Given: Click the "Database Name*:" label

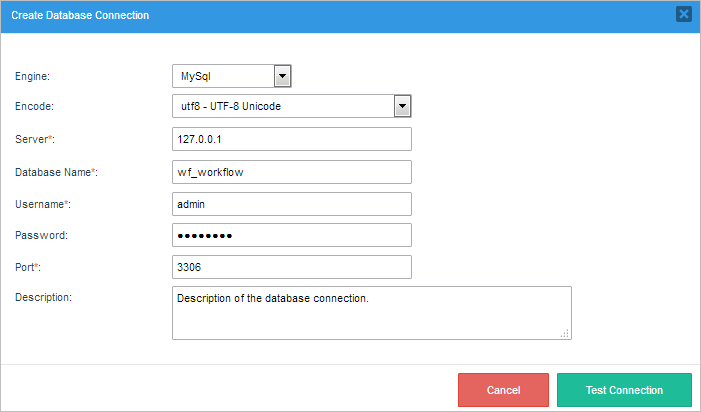Looking at the screenshot, I should click(56, 172).
